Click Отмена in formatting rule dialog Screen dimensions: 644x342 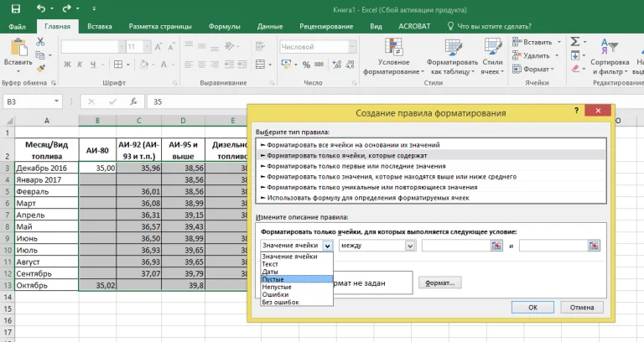tap(582, 307)
